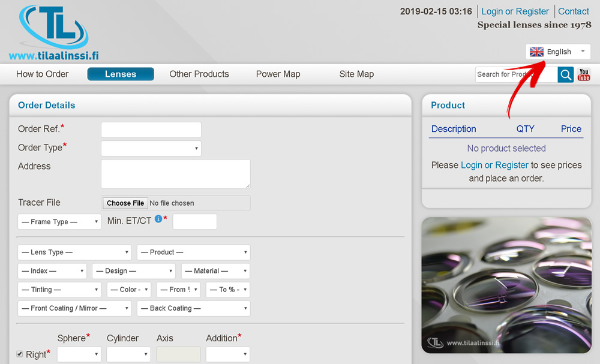
Task: Open the Power Map menu item
Action: (x=278, y=74)
